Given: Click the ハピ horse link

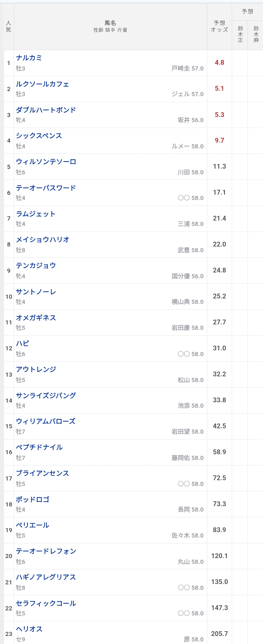Looking at the screenshot, I should pos(23,343).
